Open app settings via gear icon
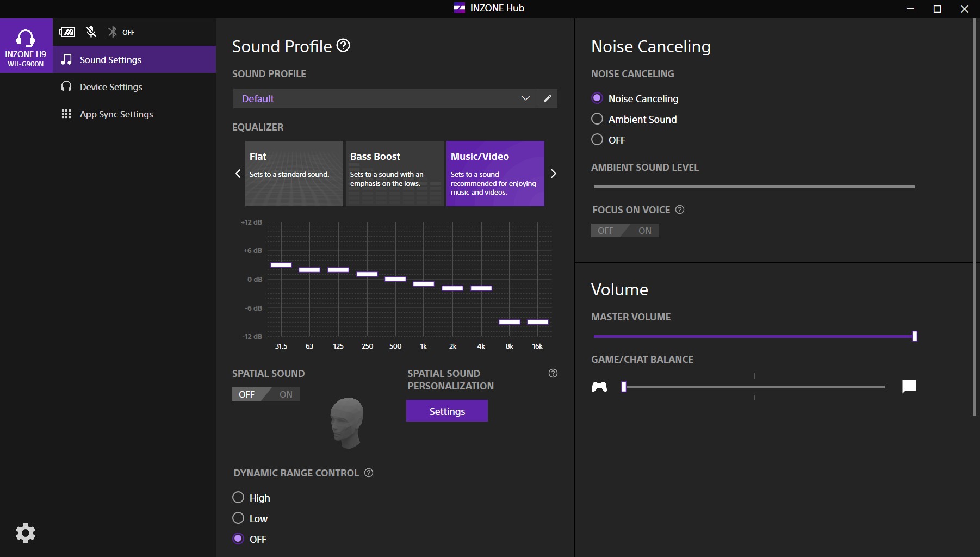The image size is (980, 557). point(26,533)
